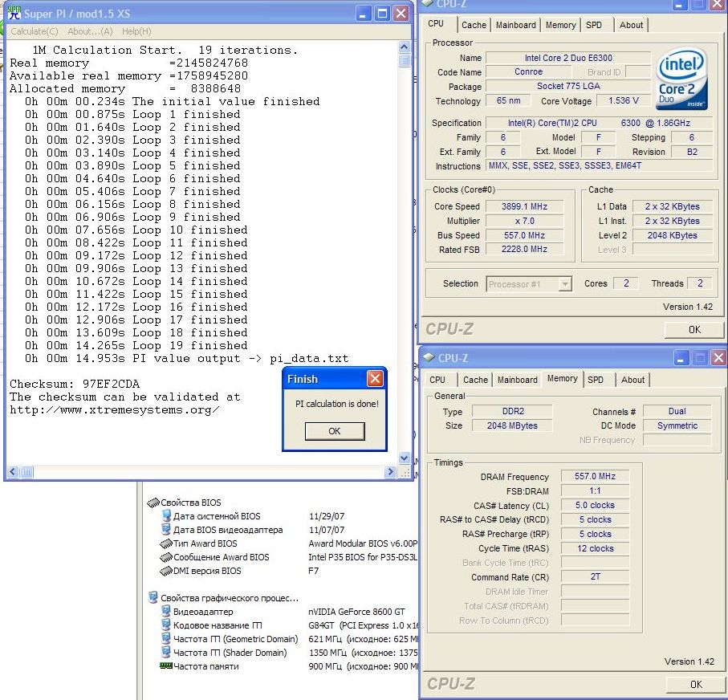Image resolution: width=728 pixels, height=700 pixels.
Task: Click the xtremesystems.org URL text in Super PI
Action: [x=115, y=409]
